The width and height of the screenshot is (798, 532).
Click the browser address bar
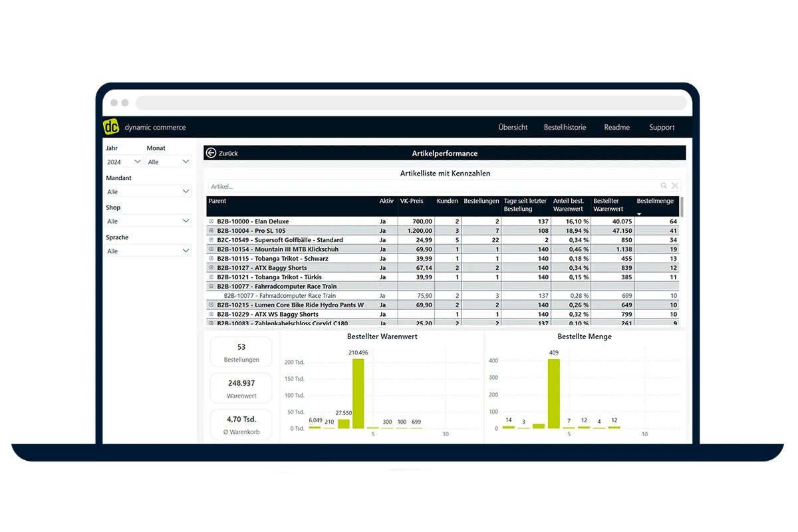pos(411,103)
